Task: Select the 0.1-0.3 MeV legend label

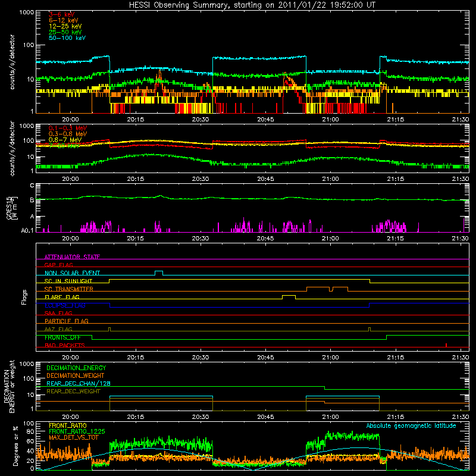Action: [68, 128]
